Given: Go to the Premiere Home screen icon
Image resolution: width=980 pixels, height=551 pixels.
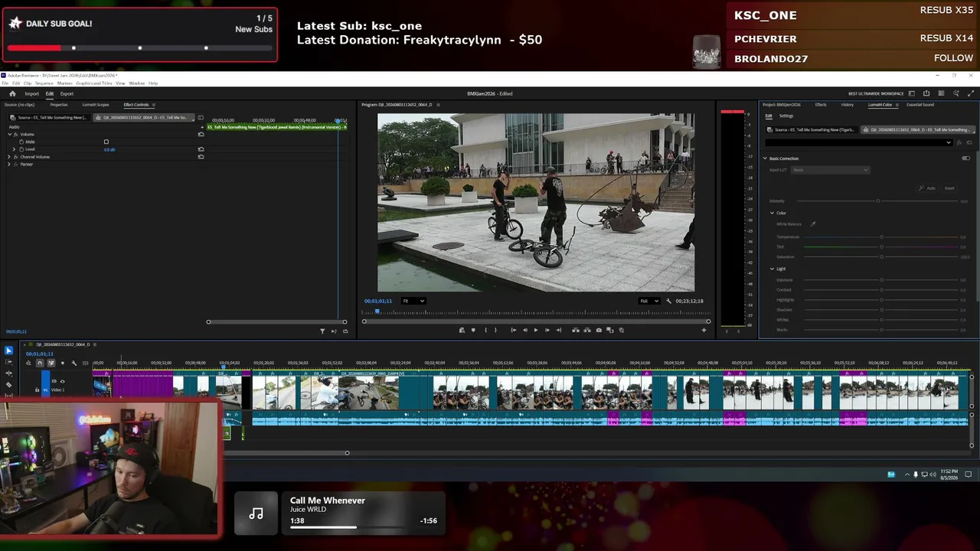Looking at the screenshot, I should coord(12,93).
